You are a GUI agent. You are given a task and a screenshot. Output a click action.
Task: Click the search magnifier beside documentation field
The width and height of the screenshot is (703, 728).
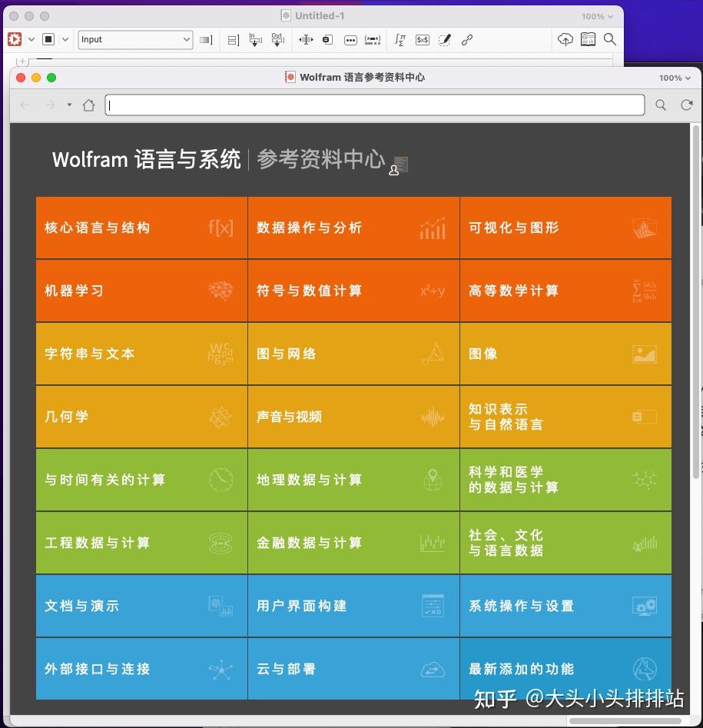(x=661, y=105)
